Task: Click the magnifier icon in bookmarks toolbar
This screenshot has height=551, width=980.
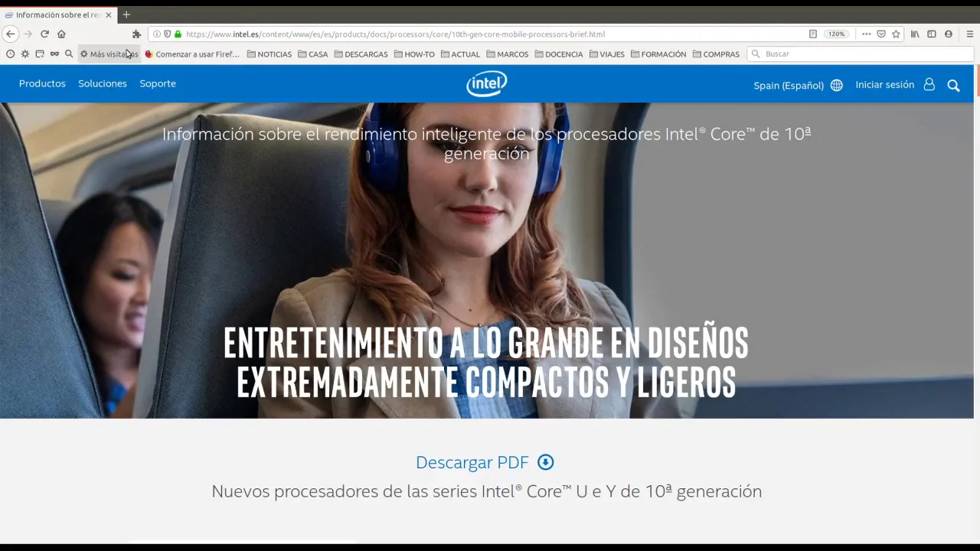Action: [69, 54]
